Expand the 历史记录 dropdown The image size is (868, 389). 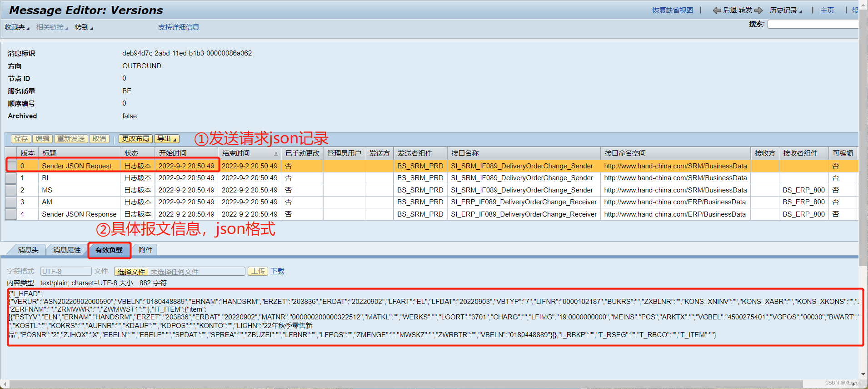[786, 10]
